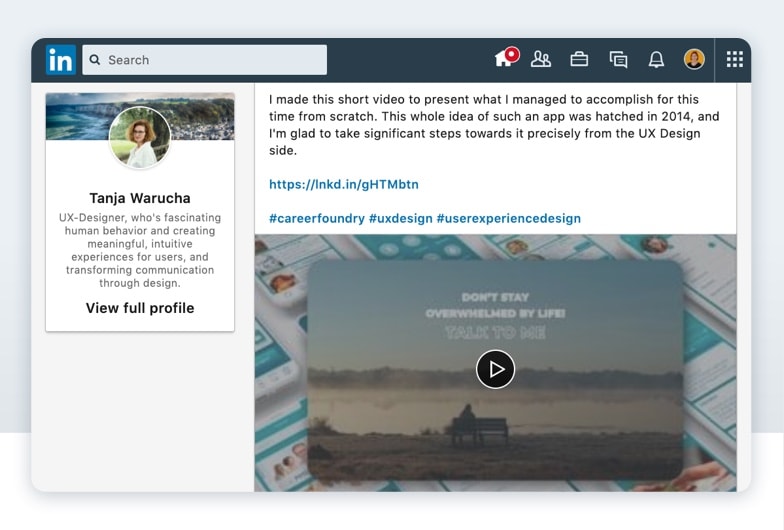
Task: Open the Messaging chat icon
Action: tap(618, 60)
